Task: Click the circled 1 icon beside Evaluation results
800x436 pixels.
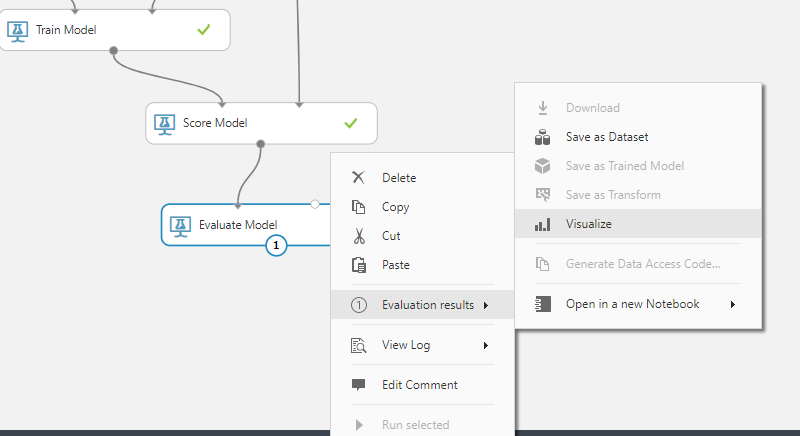Action: 359,305
